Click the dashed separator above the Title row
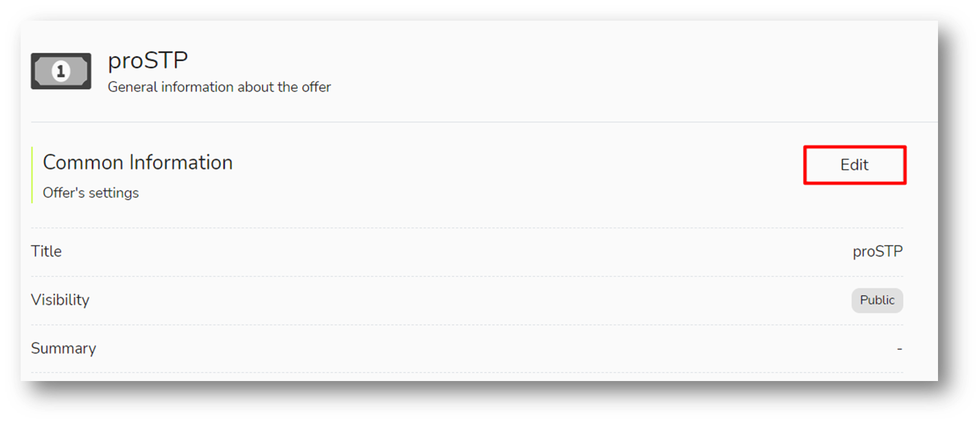This screenshot has height=423, width=980. pyautogui.click(x=467, y=227)
